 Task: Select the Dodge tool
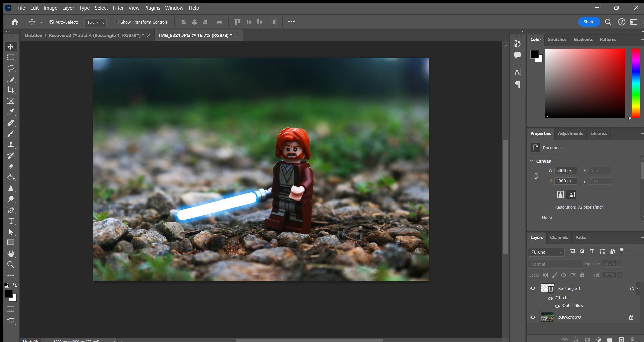point(11,199)
